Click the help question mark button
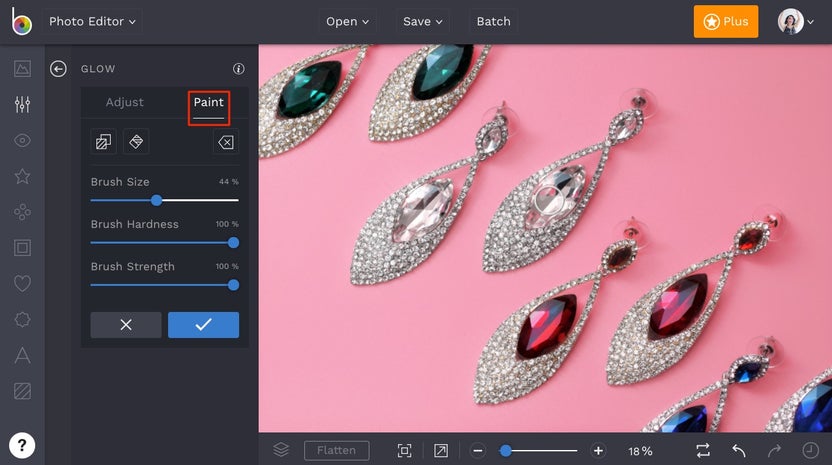832x465 pixels. pyautogui.click(x=22, y=445)
